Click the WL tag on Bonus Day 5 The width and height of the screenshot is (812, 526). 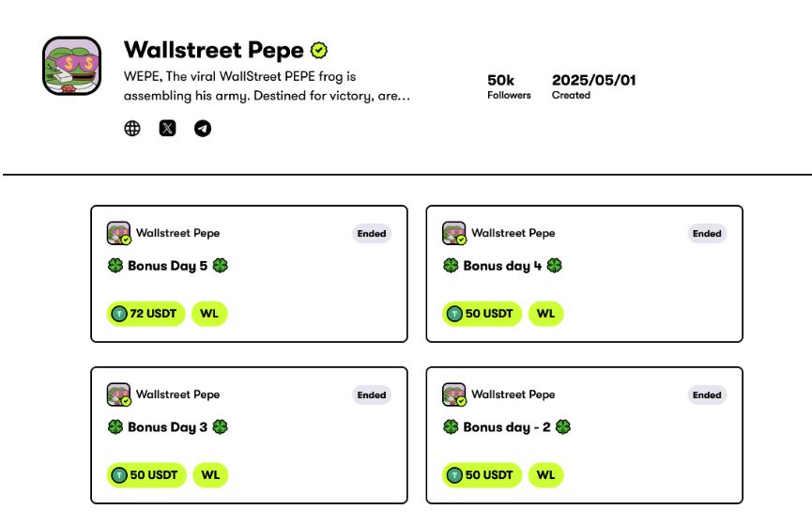pyautogui.click(x=209, y=314)
